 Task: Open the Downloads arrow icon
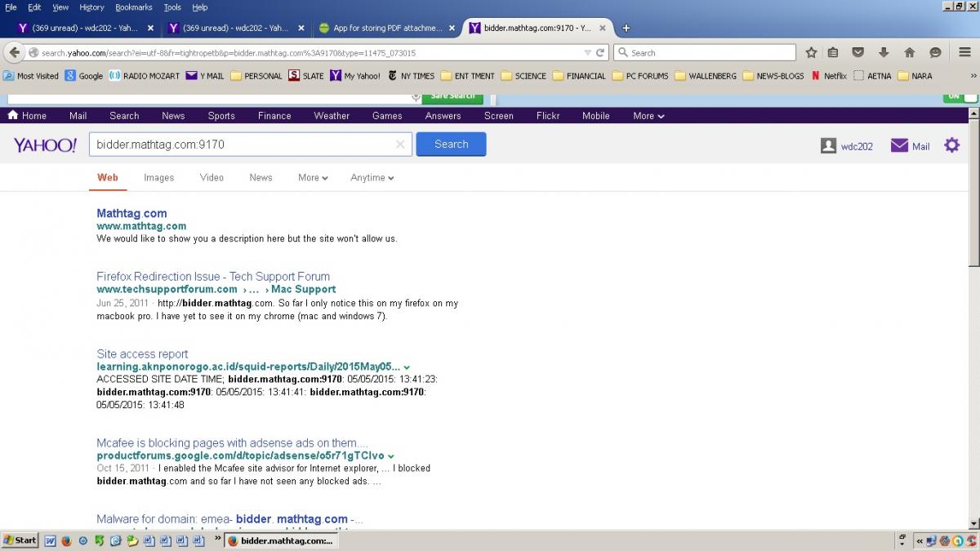coord(884,52)
